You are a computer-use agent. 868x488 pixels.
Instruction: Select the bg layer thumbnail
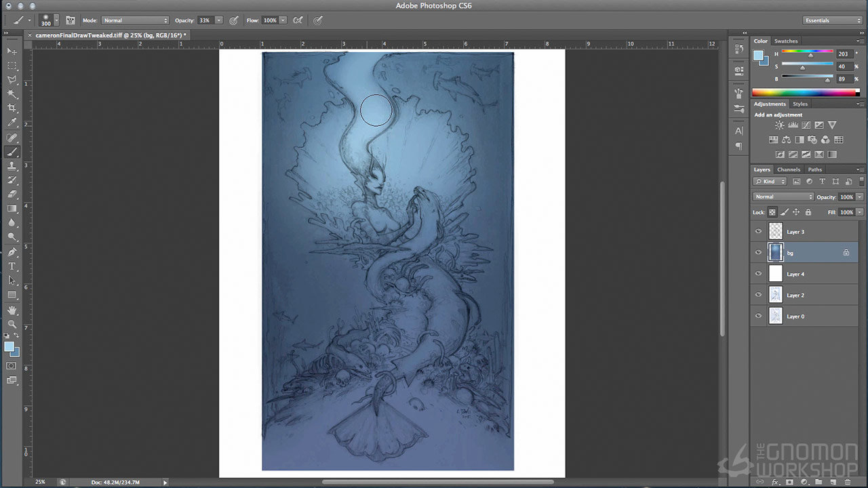776,253
